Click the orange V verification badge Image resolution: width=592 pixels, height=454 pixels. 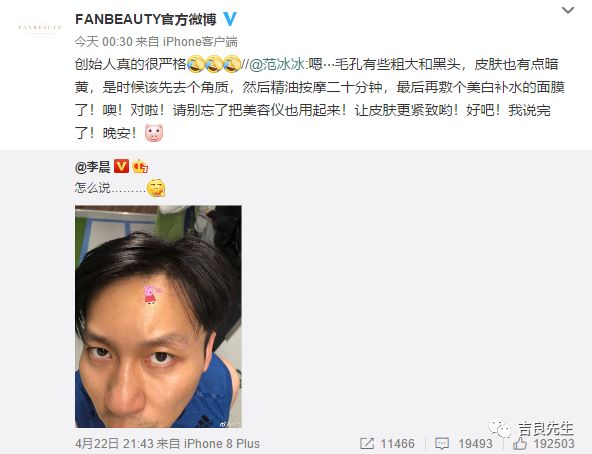pyautogui.click(x=121, y=166)
